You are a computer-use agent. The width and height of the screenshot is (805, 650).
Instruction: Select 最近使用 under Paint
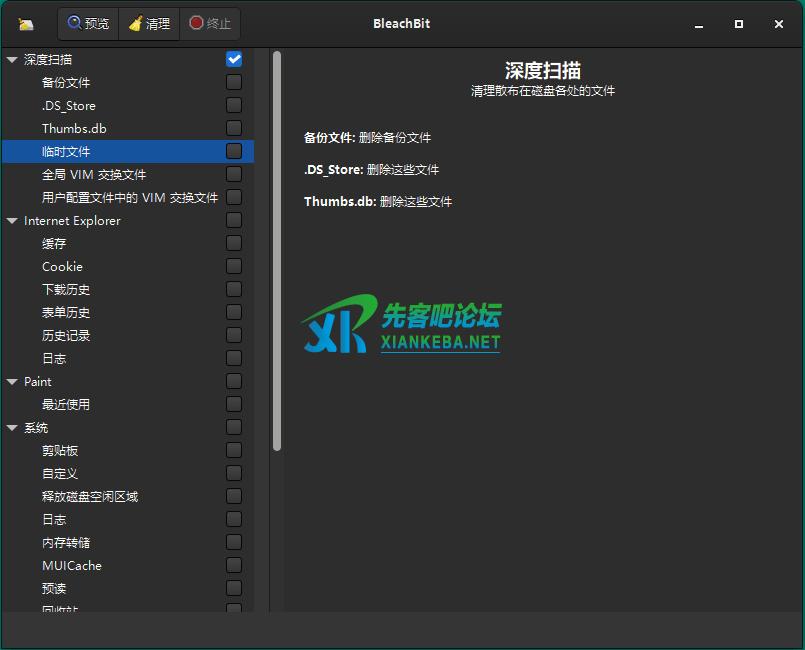tap(66, 405)
